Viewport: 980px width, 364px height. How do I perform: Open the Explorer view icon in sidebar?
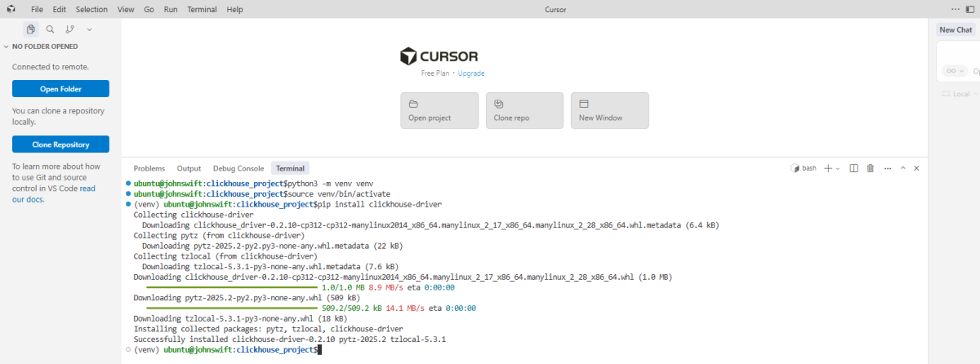click(x=31, y=29)
